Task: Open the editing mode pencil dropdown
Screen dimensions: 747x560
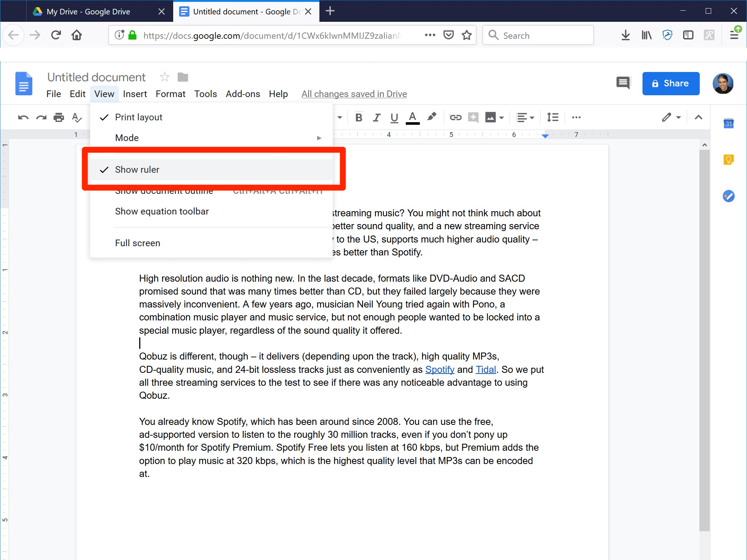Action: point(671,117)
